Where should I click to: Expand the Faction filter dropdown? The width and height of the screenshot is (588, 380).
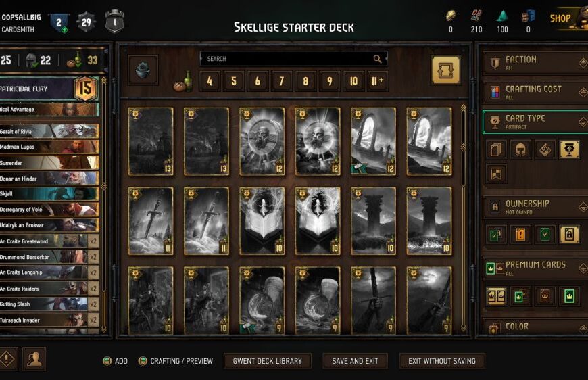(x=535, y=63)
